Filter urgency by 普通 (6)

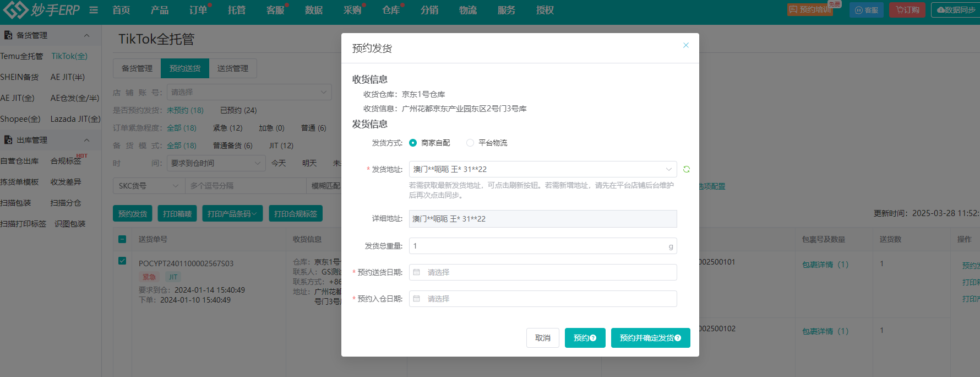coord(313,128)
